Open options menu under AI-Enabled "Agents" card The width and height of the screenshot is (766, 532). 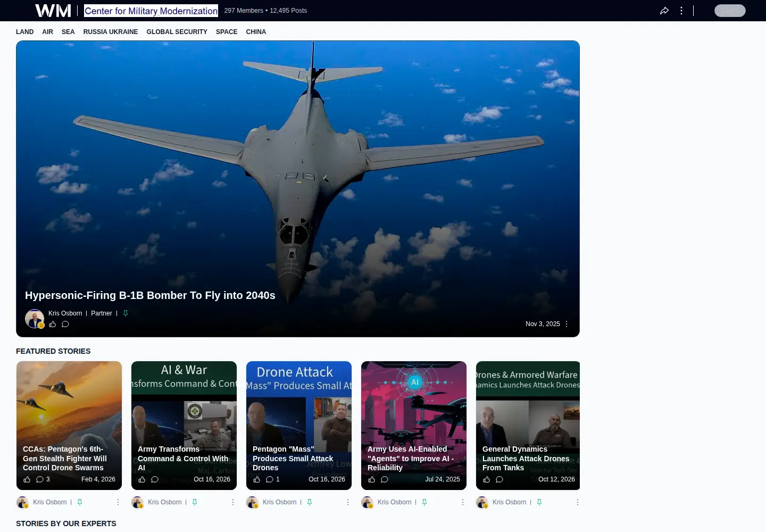(463, 502)
